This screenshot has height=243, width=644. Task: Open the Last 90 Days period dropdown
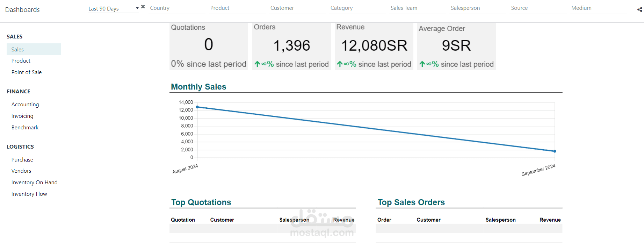point(113,8)
